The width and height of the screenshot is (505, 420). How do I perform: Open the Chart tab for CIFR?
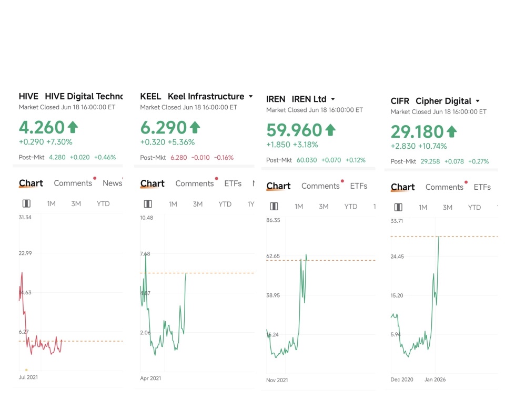click(x=403, y=187)
